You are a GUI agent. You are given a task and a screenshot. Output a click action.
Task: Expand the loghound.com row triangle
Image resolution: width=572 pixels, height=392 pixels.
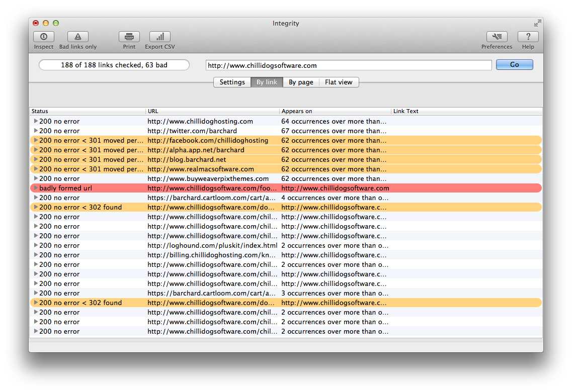(36, 245)
